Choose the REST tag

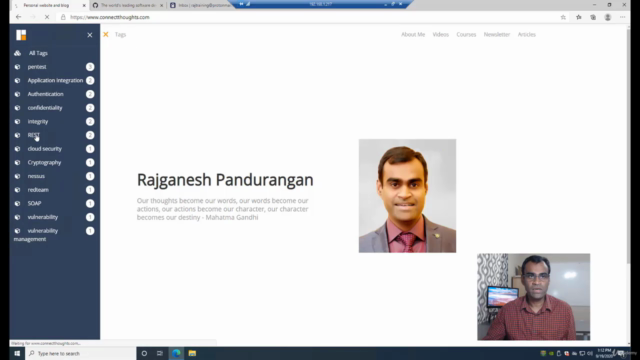pos(33,135)
